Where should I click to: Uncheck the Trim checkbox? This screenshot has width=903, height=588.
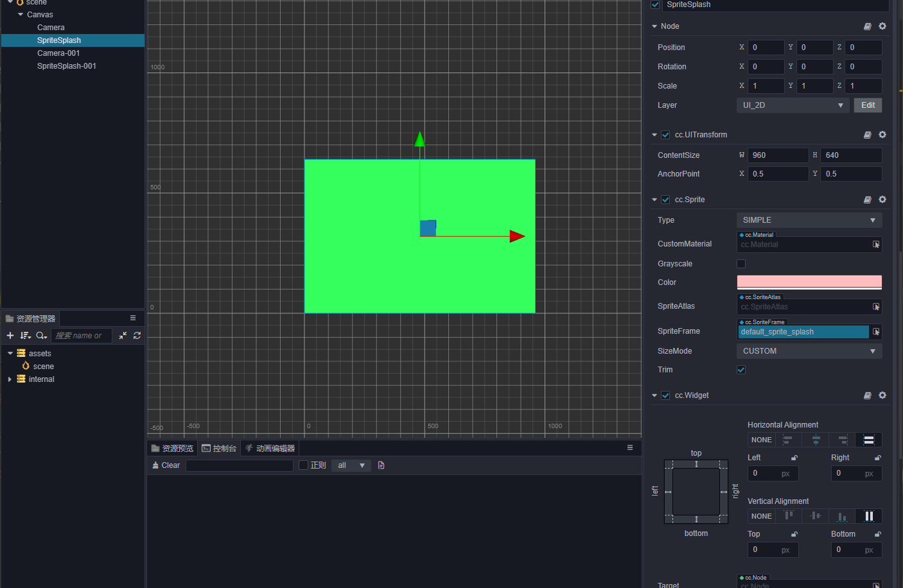[x=741, y=370]
